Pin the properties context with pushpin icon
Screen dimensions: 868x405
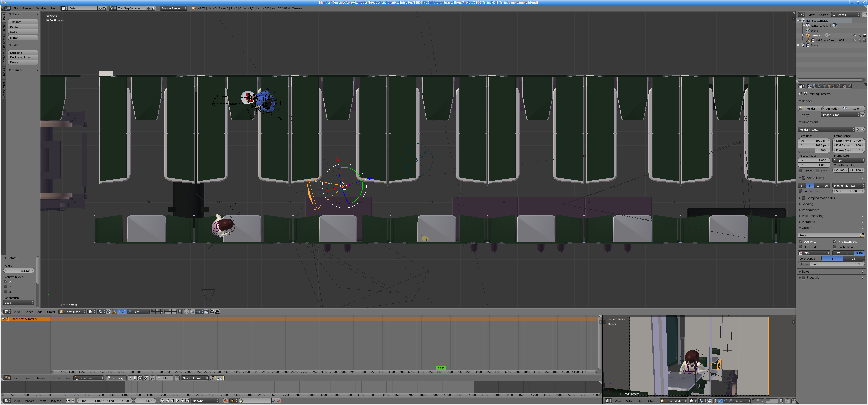(x=800, y=94)
